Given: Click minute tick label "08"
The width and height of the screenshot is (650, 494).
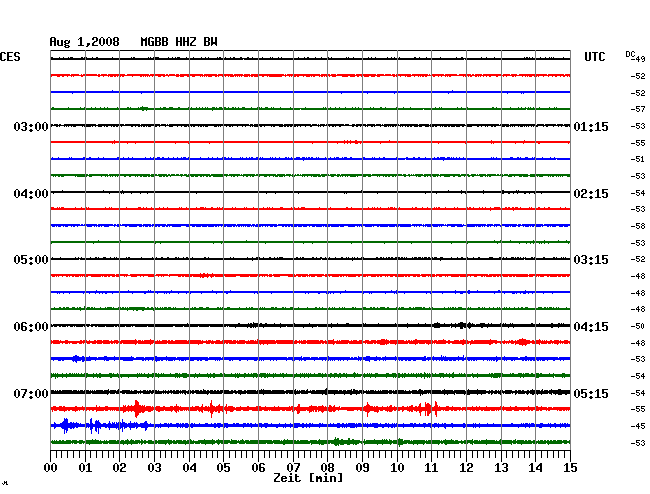Looking at the screenshot, I should (x=327, y=467).
